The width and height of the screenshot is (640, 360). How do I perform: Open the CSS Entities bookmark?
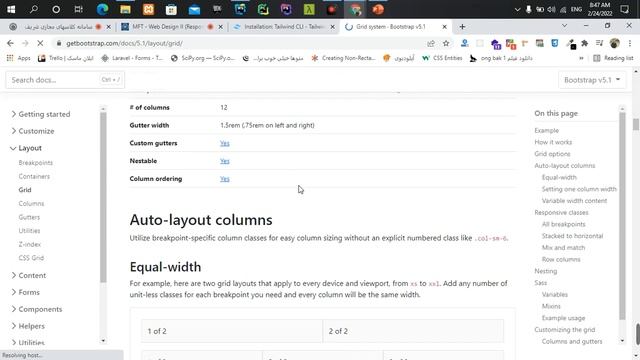tap(442, 58)
